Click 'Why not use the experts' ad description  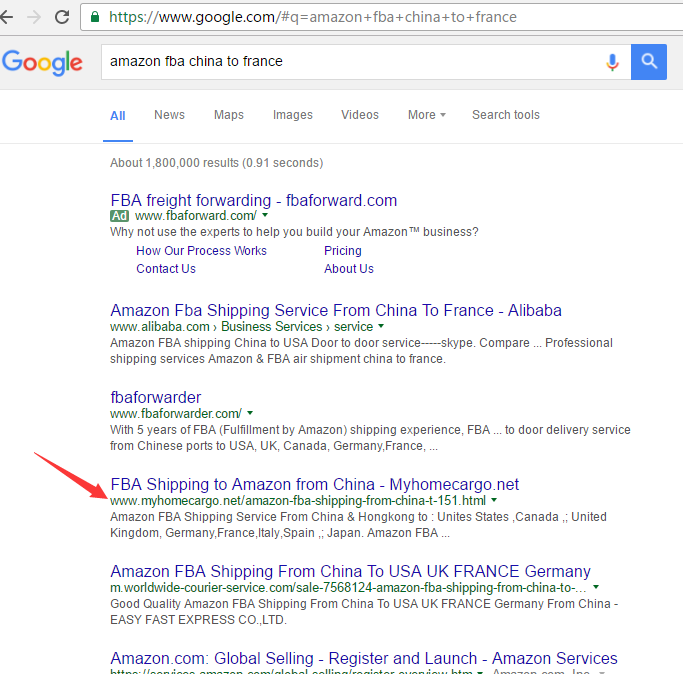[x=294, y=232]
